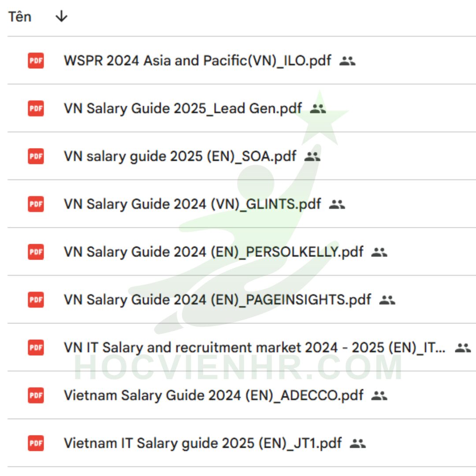Click PDF icon of the ADECCO salary guide

coord(36,395)
